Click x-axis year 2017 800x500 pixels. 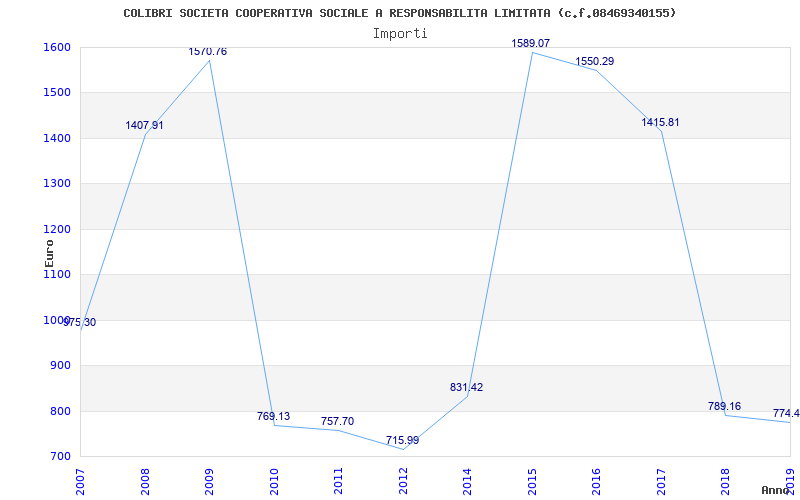coord(661,481)
